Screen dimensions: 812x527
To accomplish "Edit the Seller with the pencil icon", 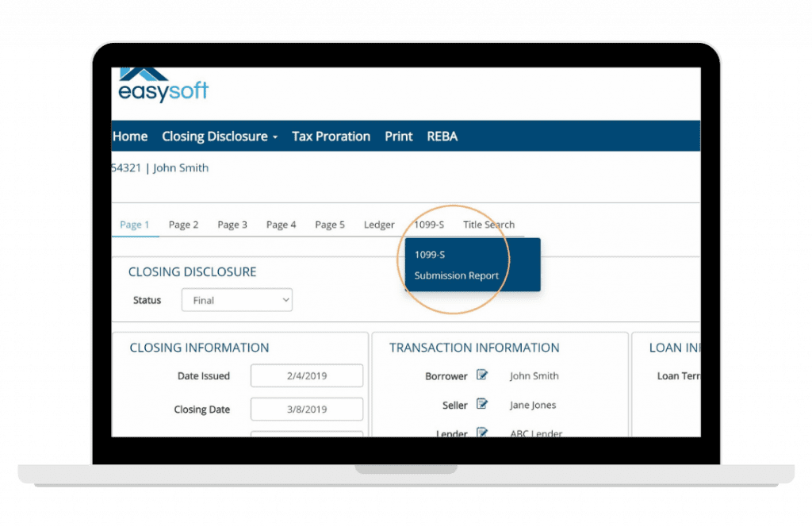I will [x=482, y=405].
